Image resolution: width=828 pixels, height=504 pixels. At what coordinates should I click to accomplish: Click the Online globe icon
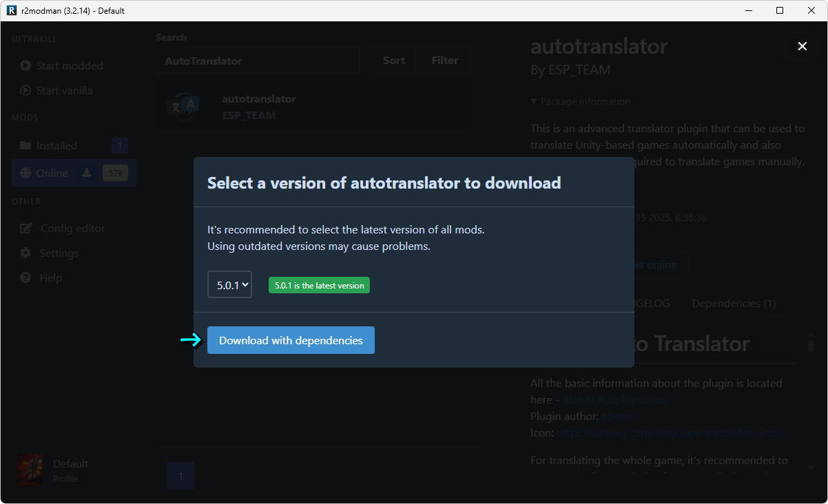click(25, 173)
